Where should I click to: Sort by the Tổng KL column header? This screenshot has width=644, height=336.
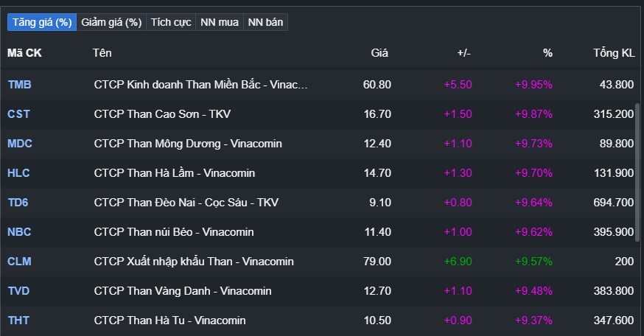click(613, 53)
